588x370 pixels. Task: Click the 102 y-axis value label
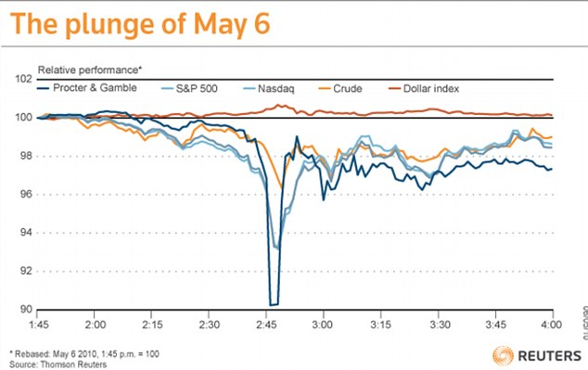point(23,79)
